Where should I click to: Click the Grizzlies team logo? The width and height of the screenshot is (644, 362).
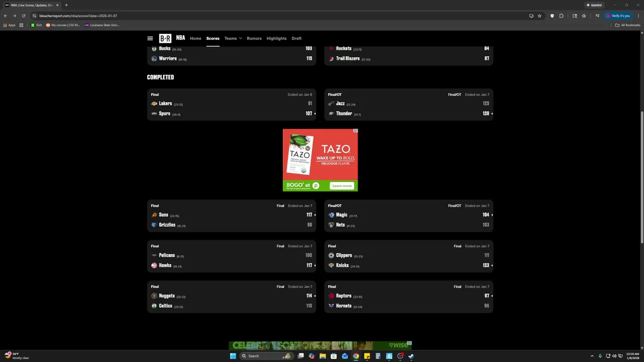[154, 225]
